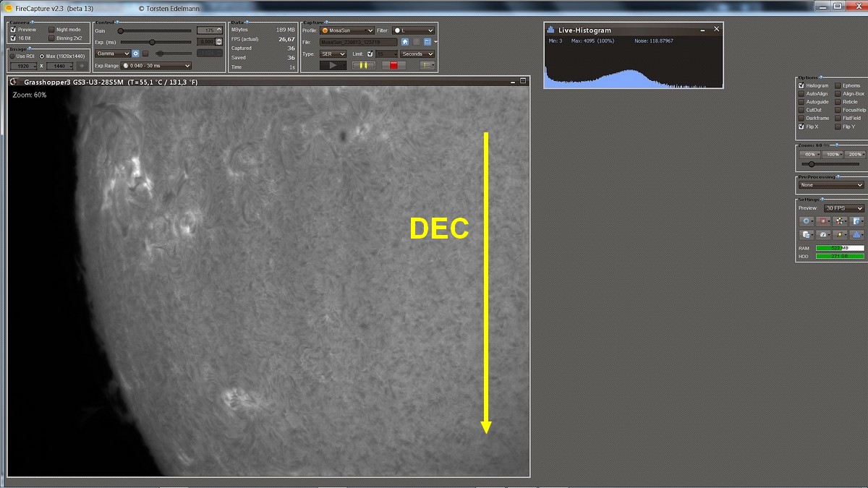Open capture folder via blue home icon
The image size is (868, 488).
405,41
